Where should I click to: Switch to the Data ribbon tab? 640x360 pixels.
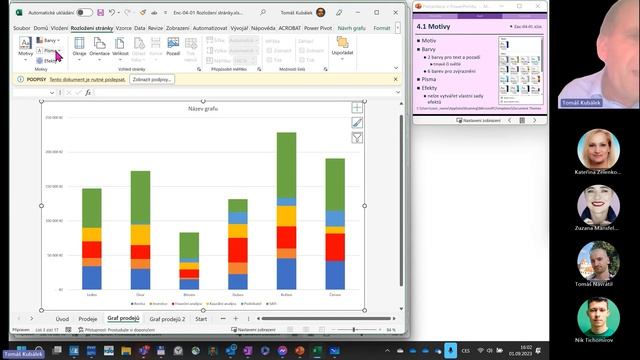(x=140, y=28)
